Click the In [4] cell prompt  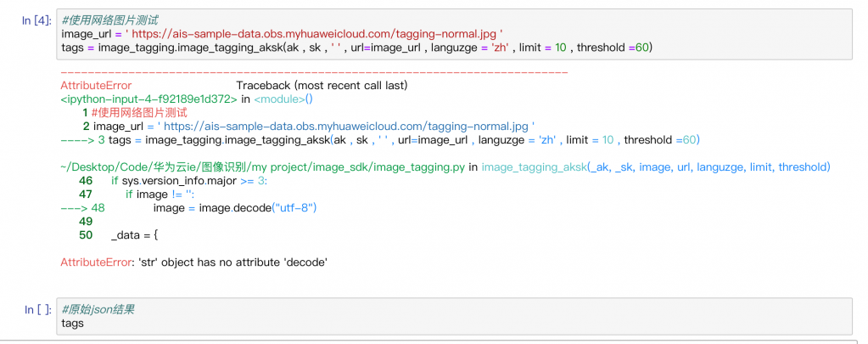[x=36, y=19]
